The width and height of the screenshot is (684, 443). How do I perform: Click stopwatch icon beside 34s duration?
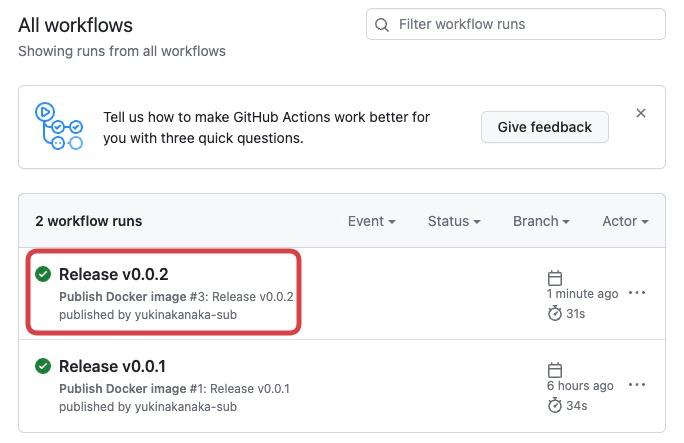coord(556,405)
